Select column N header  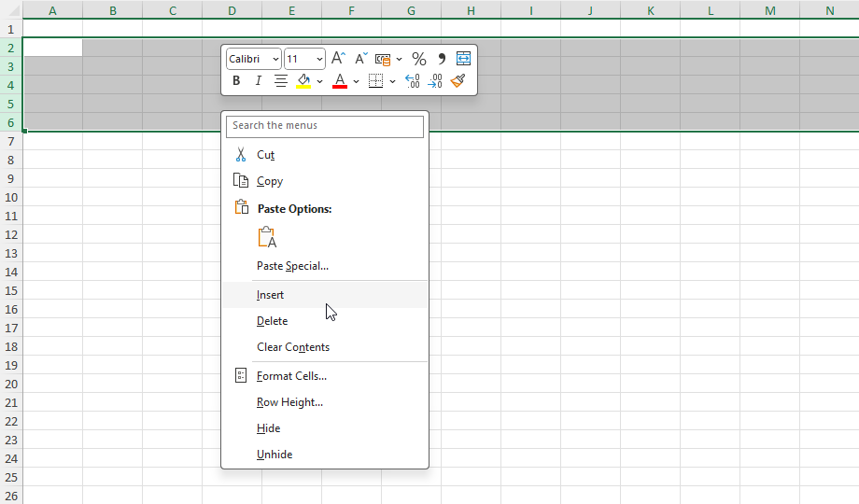[829, 10]
